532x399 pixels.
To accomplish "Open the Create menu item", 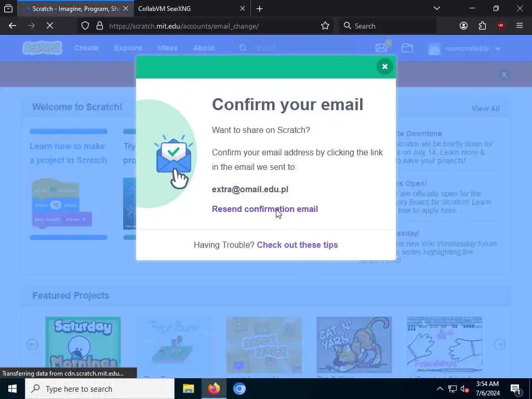I will [87, 48].
